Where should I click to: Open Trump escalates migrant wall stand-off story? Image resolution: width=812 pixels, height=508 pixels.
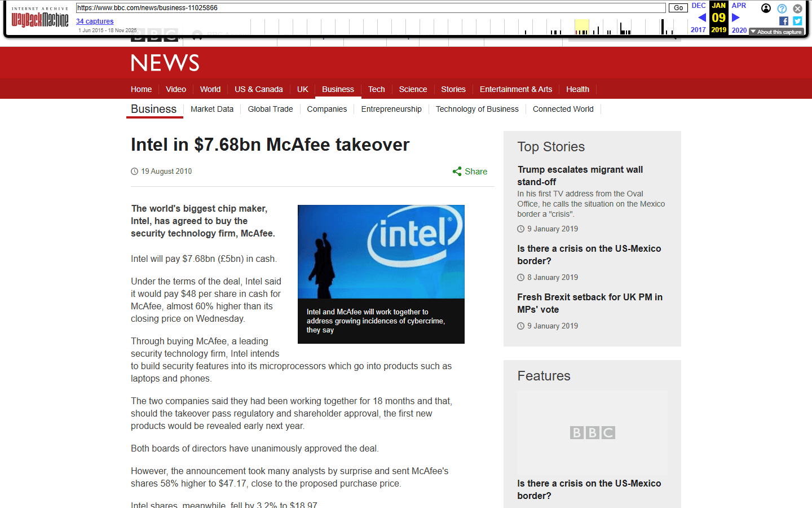point(580,176)
